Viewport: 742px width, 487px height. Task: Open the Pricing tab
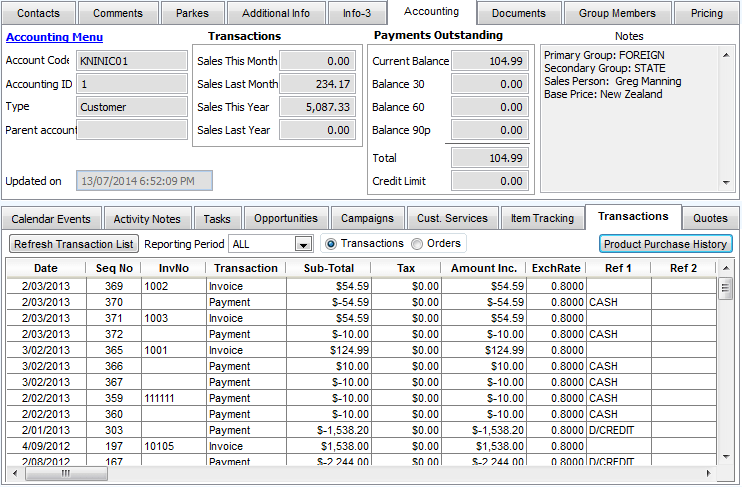point(707,13)
